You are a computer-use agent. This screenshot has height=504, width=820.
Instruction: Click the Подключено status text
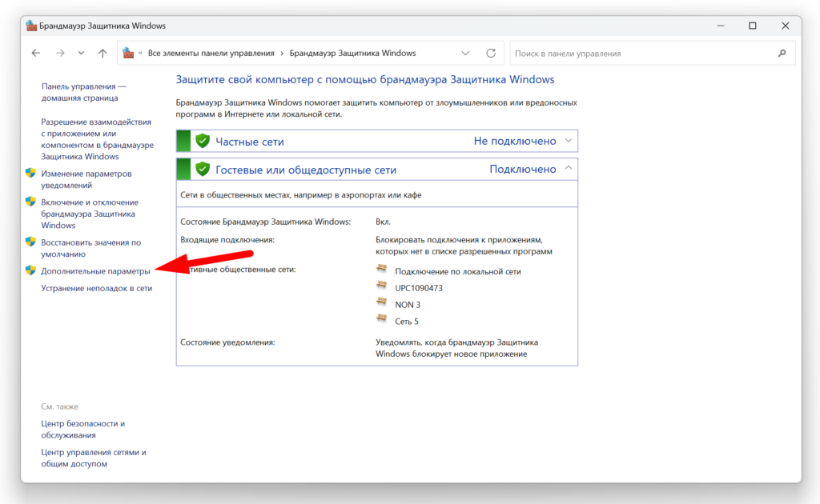click(522, 170)
